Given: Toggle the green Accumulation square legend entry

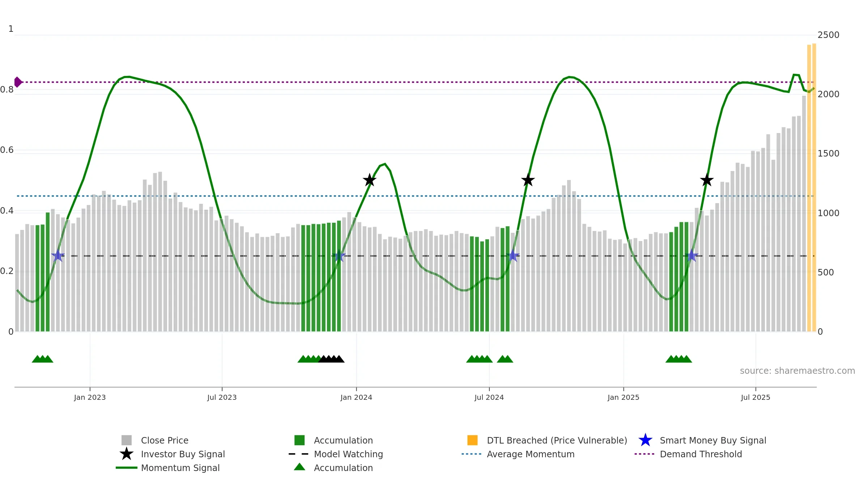Looking at the screenshot, I should tap(299, 440).
